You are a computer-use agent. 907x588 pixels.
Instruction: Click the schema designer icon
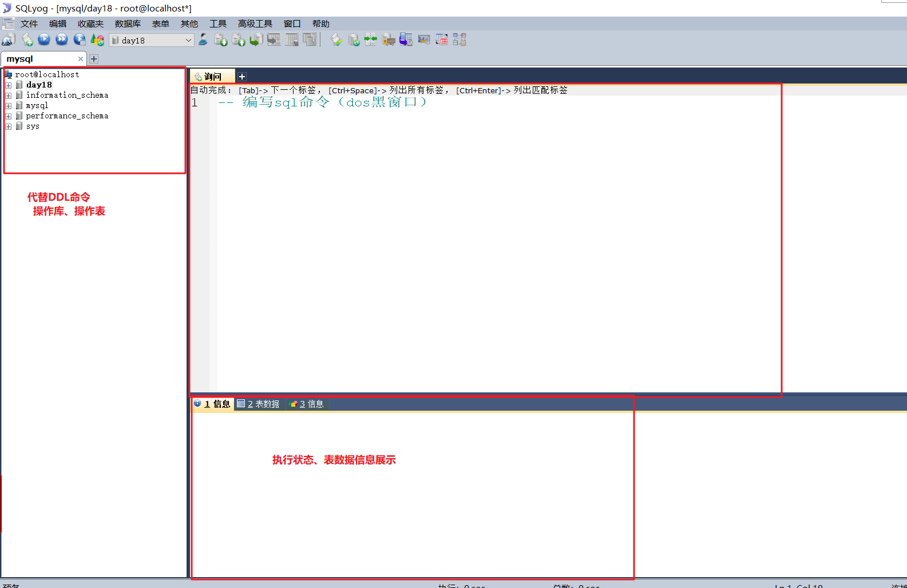pyautogui.click(x=460, y=39)
